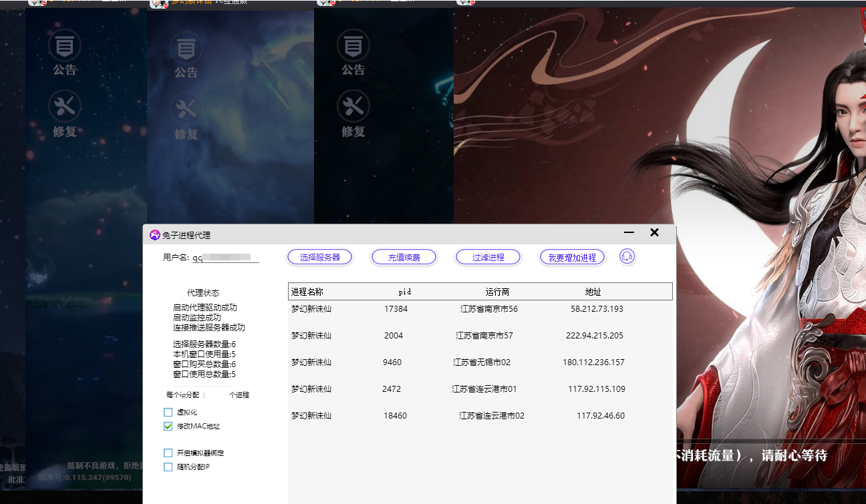Click the address 117.92.115.109
Screen dimensions: 866x504
tap(597, 389)
